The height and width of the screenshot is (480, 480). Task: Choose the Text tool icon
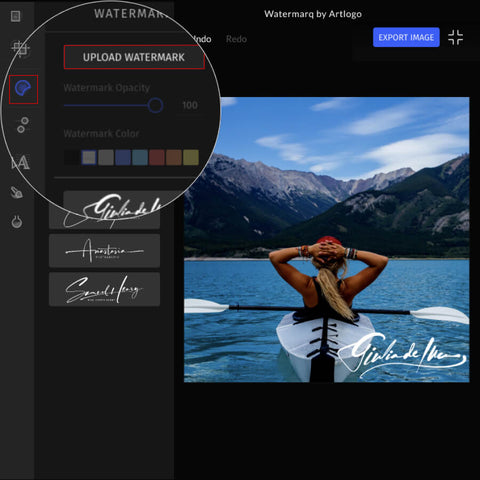click(20, 163)
